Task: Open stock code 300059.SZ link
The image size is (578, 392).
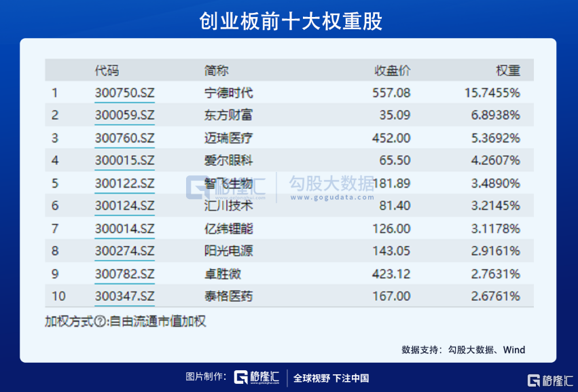Action: (124, 115)
